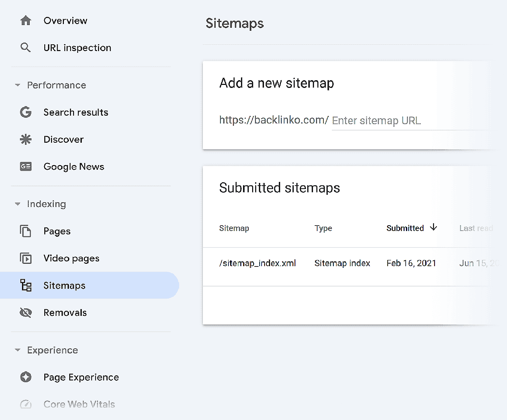Open the Removals tool
The width and height of the screenshot is (507, 420).
(90, 313)
